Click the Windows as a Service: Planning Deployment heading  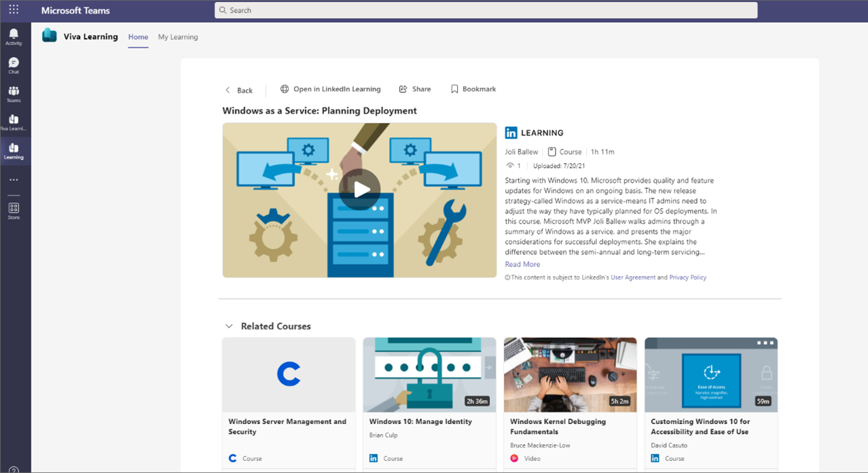pyautogui.click(x=320, y=111)
